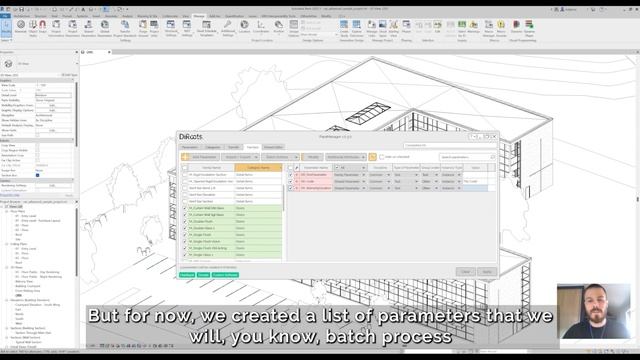The width and height of the screenshot is (640, 360).
Task: Open the Batch Actions dropdown
Action: pos(280,157)
